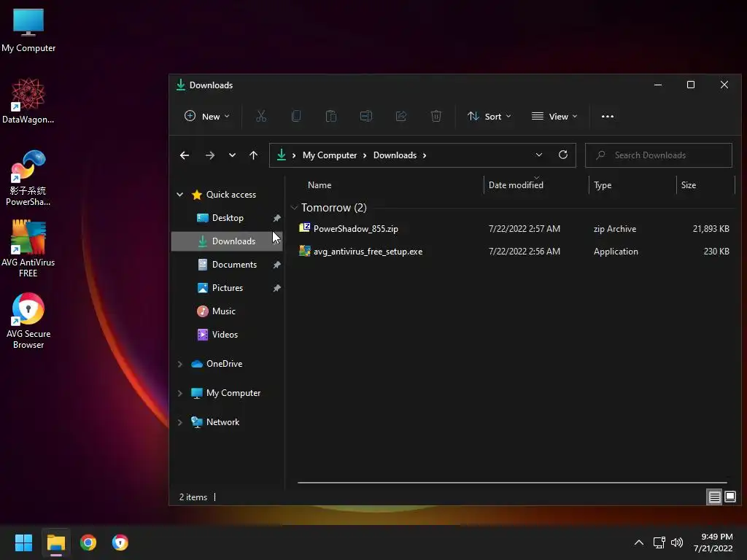Sort by Size column header

point(689,184)
